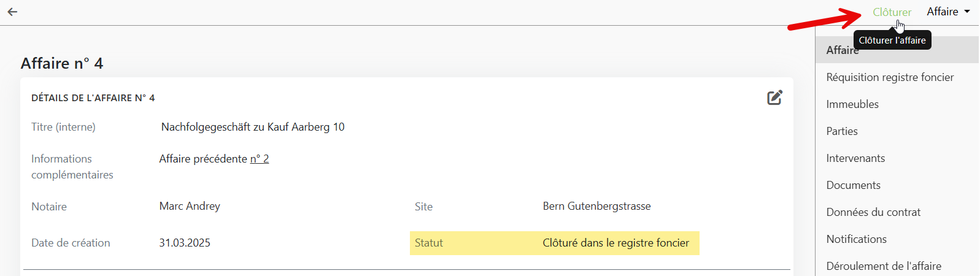Image resolution: width=980 pixels, height=276 pixels.
Task: Click the back arrow icon
Action: click(12, 12)
